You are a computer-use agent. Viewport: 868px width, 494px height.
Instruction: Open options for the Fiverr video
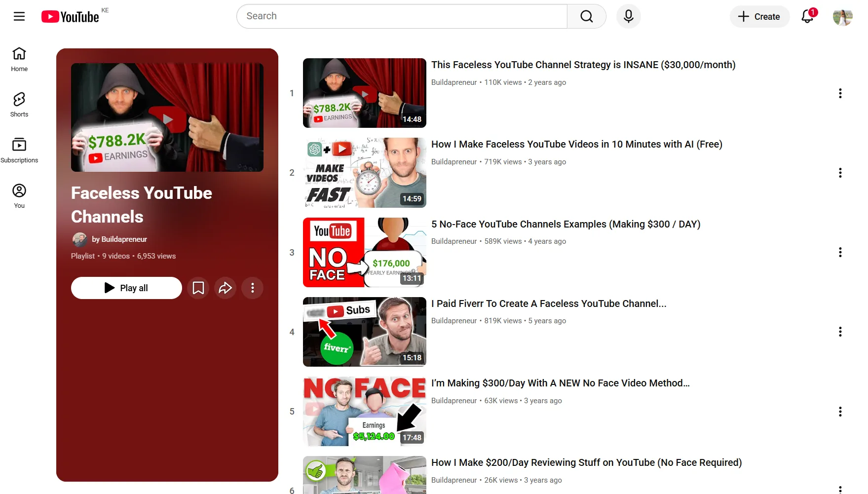840,332
